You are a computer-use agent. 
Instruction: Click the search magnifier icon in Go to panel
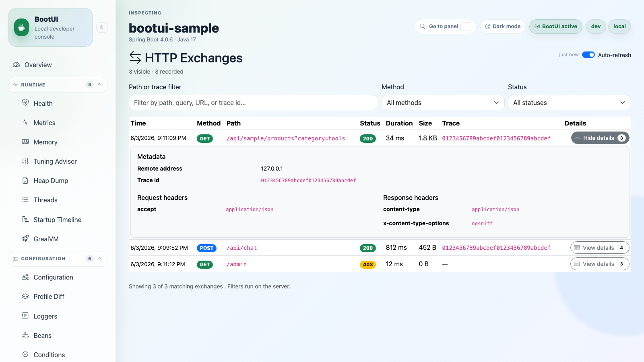click(x=423, y=27)
